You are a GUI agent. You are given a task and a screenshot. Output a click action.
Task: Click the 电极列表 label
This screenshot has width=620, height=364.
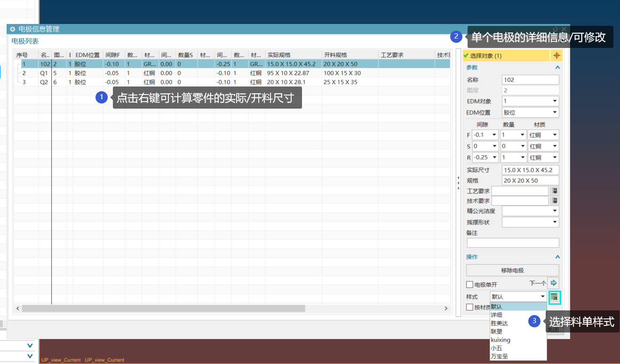click(x=25, y=41)
